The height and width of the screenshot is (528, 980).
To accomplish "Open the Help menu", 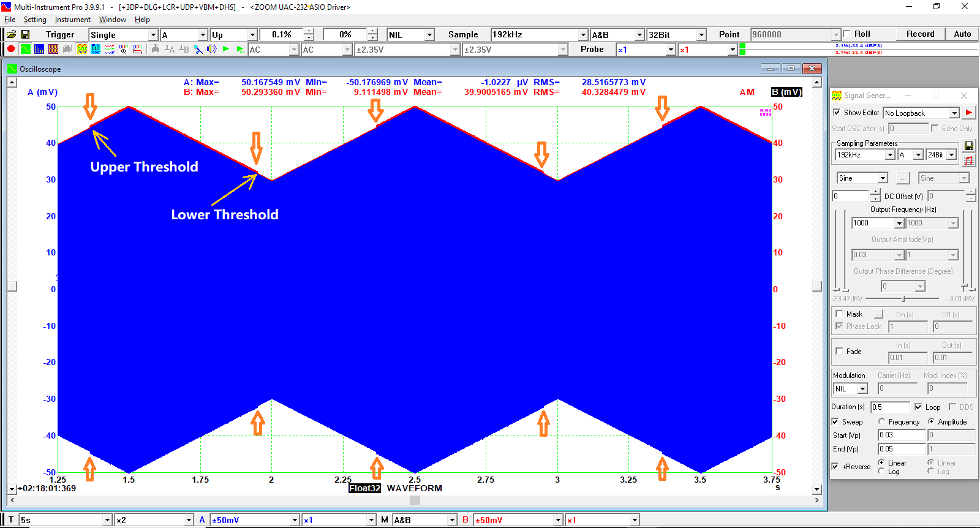I will [142, 20].
